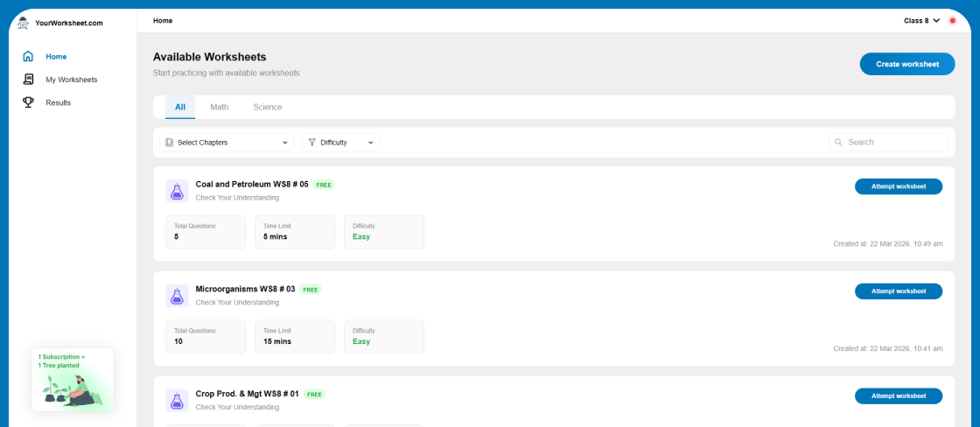Click the Results trophy icon

[x=28, y=101]
